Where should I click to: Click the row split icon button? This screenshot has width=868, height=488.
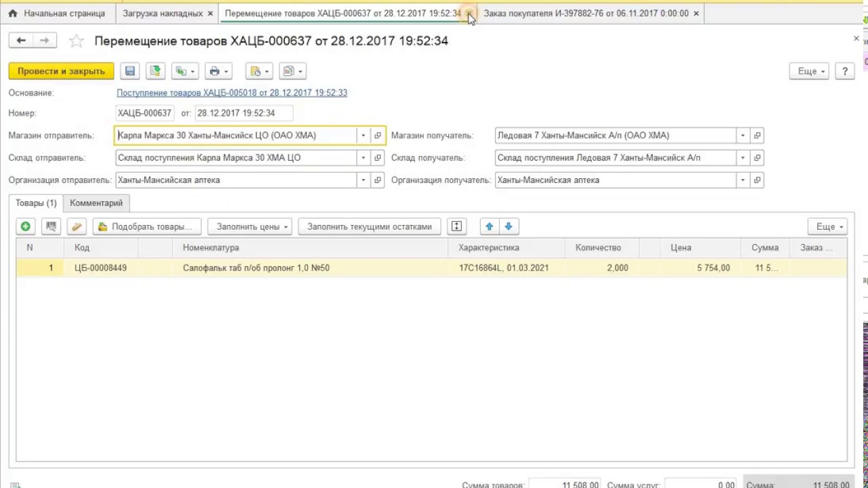456,226
